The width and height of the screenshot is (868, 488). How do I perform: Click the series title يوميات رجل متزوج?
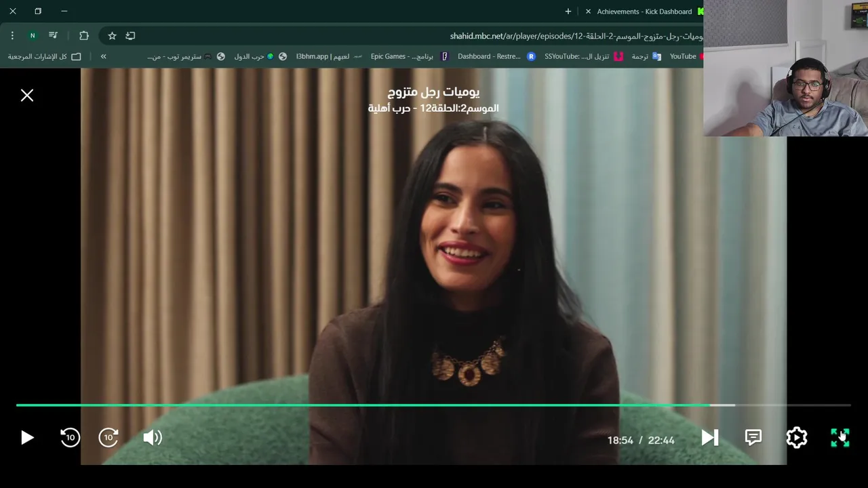(x=433, y=91)
